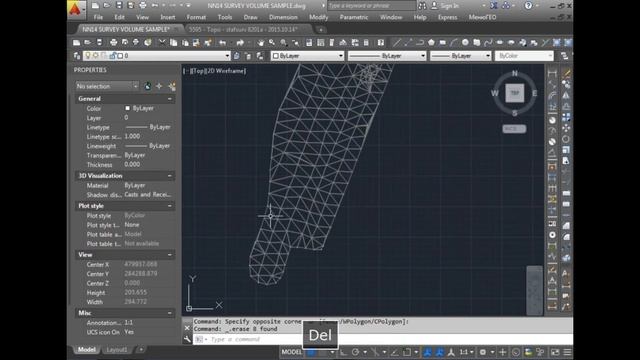Open the Help icon in the title bar
Screen dimensions: 640x360
tap(528, 6)
